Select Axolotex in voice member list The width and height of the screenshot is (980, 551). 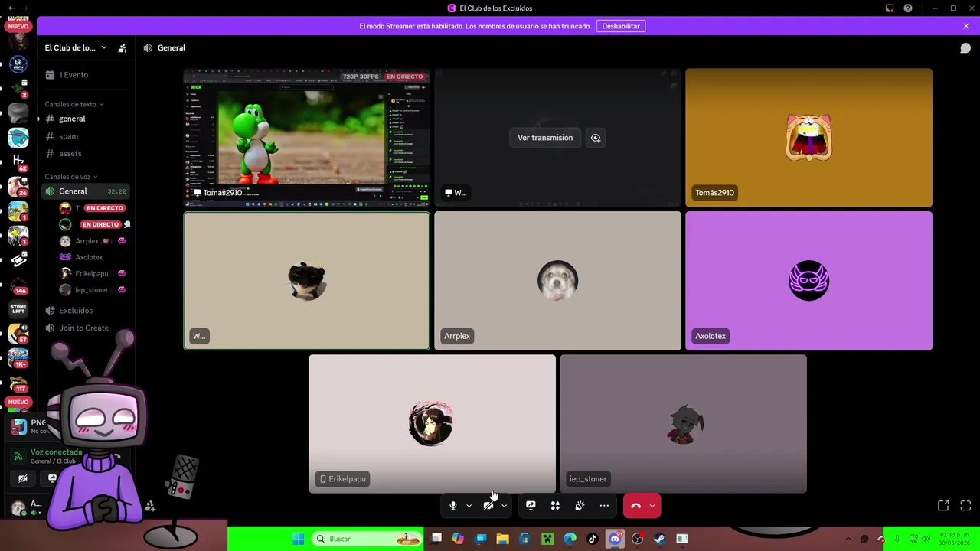[x=93, y=257]
